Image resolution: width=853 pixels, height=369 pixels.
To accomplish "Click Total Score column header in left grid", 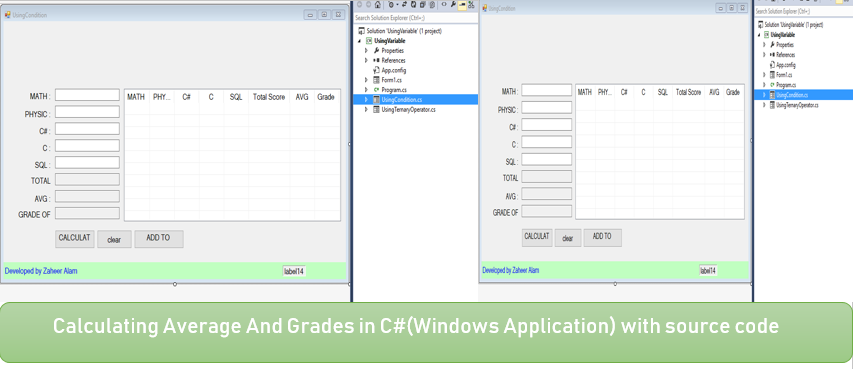I will (x=269, y=97).
